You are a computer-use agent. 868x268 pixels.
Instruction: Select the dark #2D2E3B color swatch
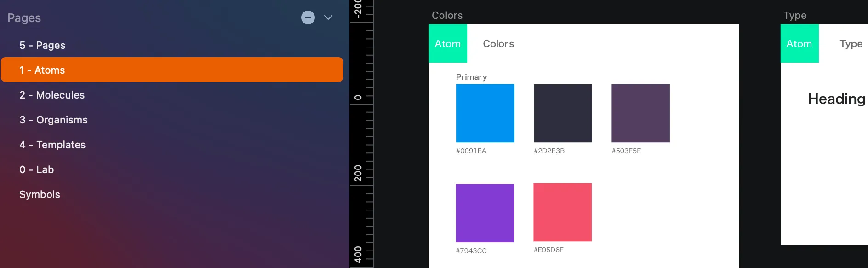(563, 113)
